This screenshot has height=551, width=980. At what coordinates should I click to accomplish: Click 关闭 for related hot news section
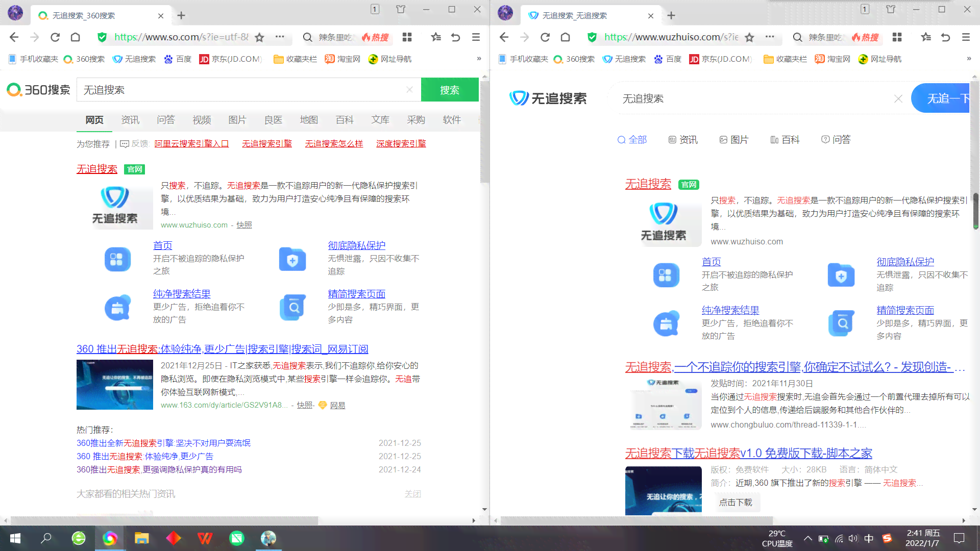(412, 494)
